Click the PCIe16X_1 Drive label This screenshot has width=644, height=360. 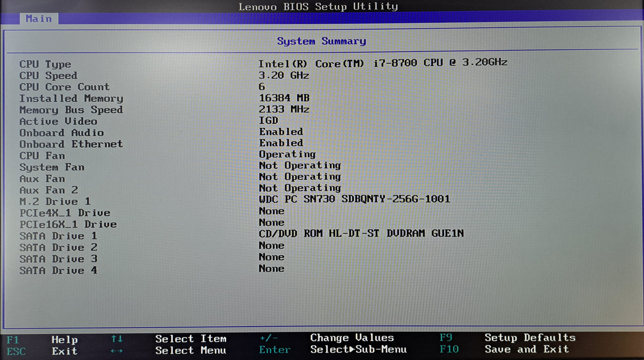pos(68,224)
